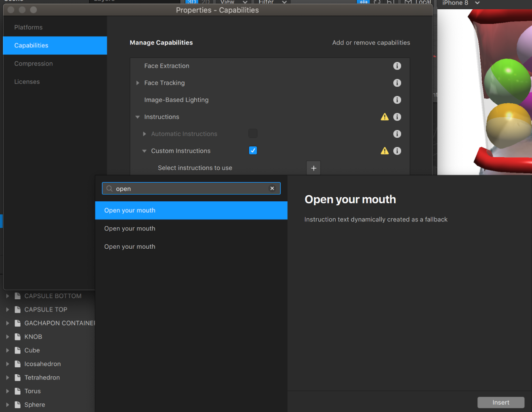
Task: Uncheck the Custom Instructions checkbox
Action: click(x=253, y=150)
